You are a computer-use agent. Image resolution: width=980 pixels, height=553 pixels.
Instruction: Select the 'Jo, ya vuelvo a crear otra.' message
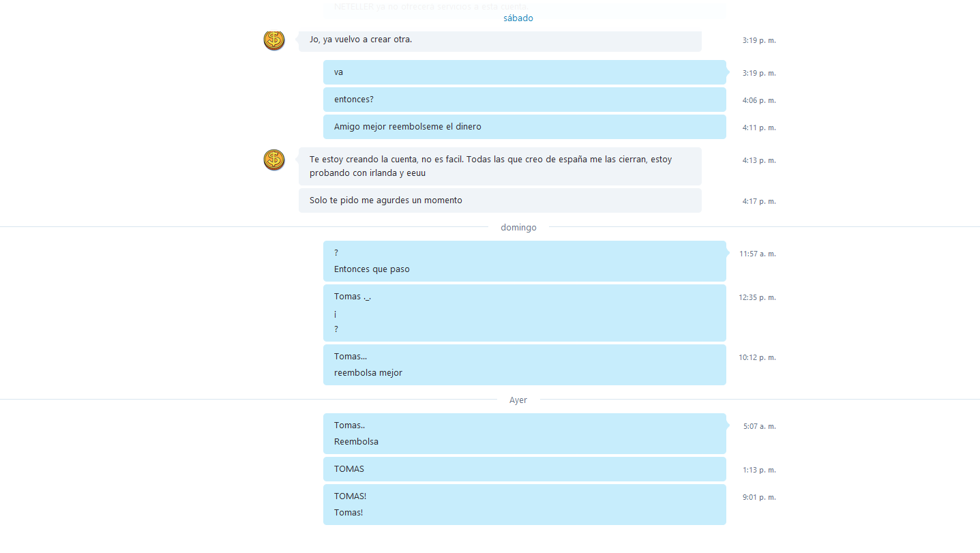(500, 41)
